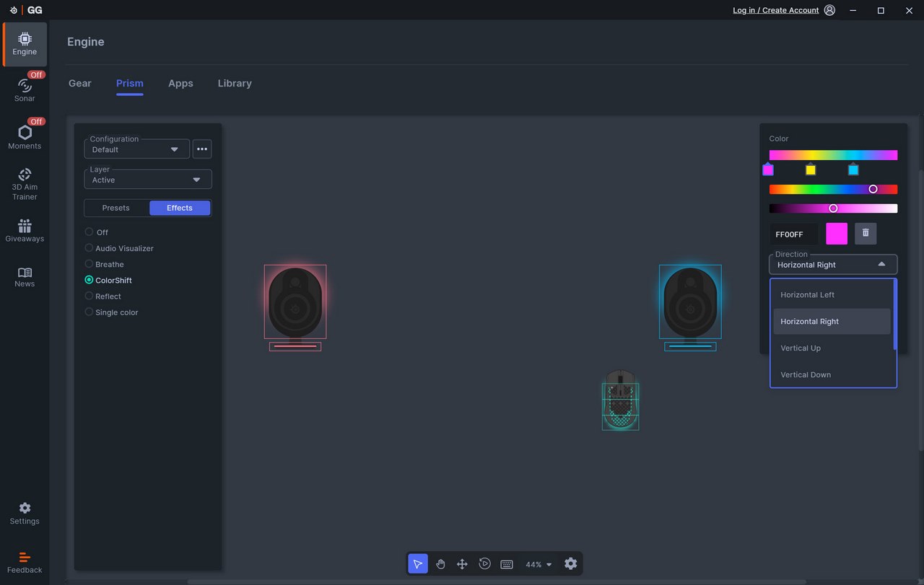This screenshot has width=924, height=585.
Task: Switch to the Presets button
Action: pyautogui.click(x=116, y=208)
